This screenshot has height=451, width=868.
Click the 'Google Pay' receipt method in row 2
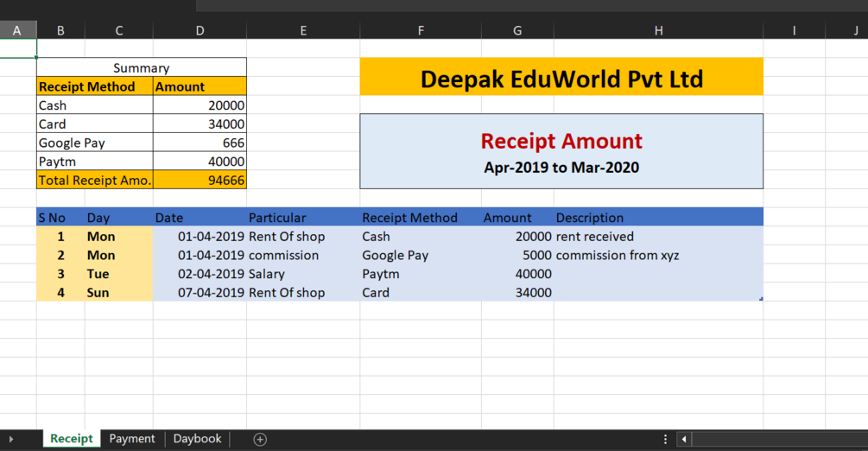(x=421, y=256)
